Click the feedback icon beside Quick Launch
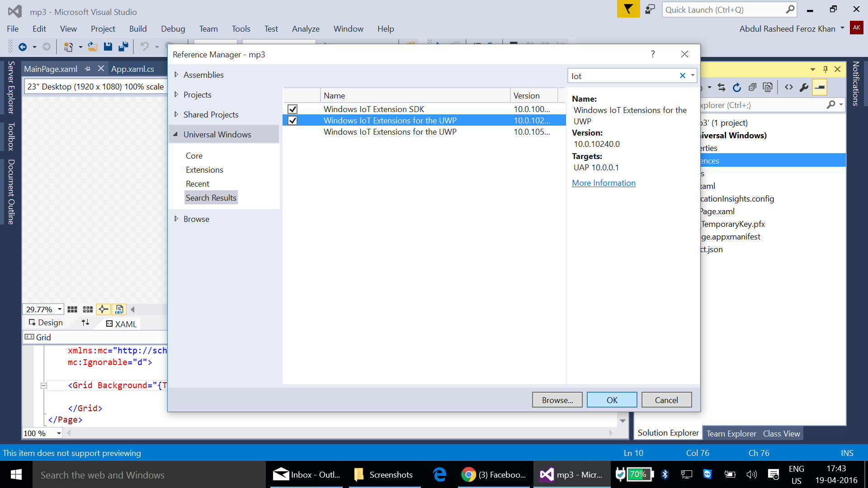 (650, 9)
